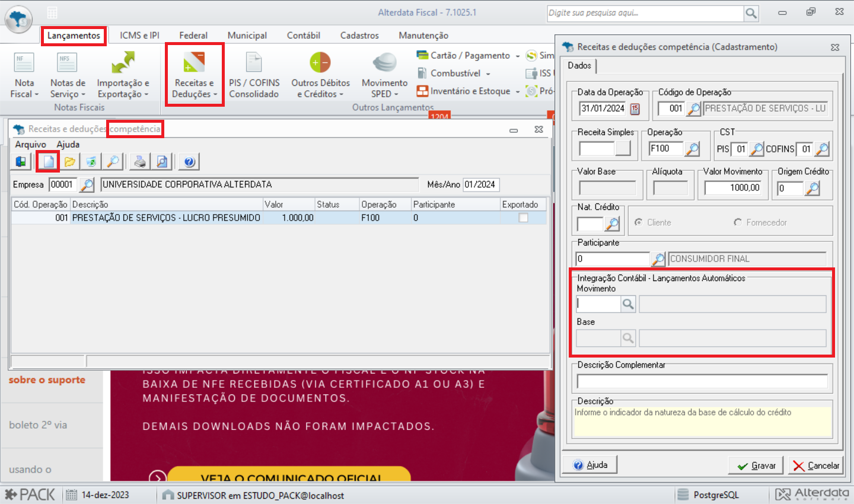Click the Valor column header
Image resolution: width=854 pixels, height=504 pixels.
(x=288, y=205)
